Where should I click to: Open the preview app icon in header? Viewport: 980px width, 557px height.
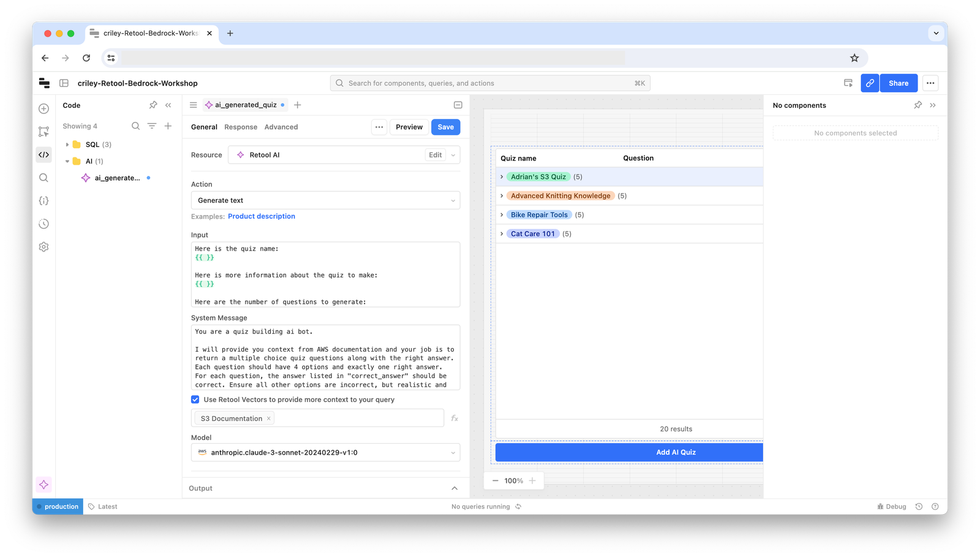point(848,83)
